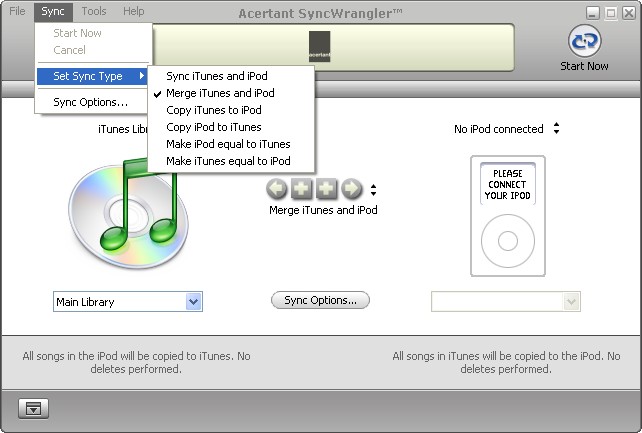Open the File menu
This screenshot has width=642, height=433.
17,11
